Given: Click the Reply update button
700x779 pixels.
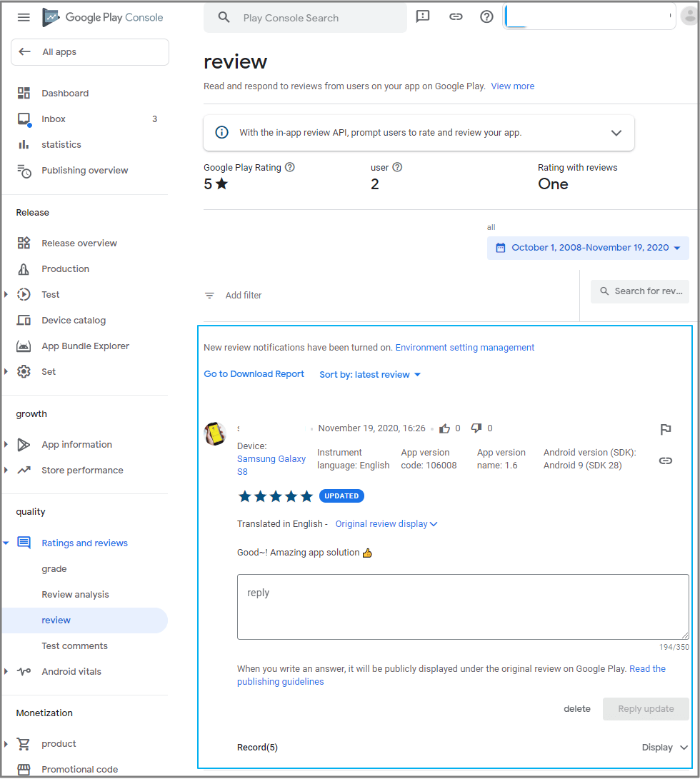Looking at the screenshot, I should point(646,708).
